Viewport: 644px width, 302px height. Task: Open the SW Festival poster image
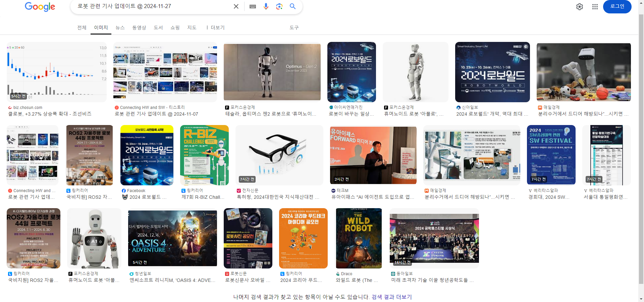(551, 155)
